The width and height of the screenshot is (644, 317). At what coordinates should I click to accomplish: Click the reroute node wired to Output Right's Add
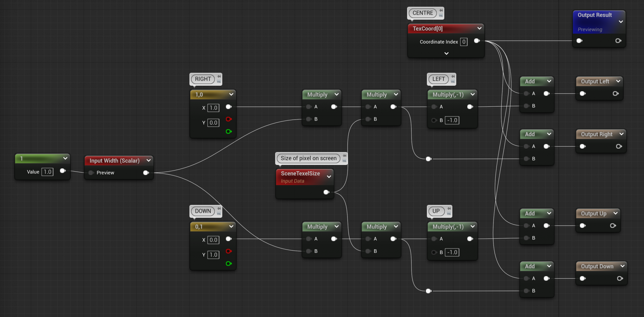[428, 159]
